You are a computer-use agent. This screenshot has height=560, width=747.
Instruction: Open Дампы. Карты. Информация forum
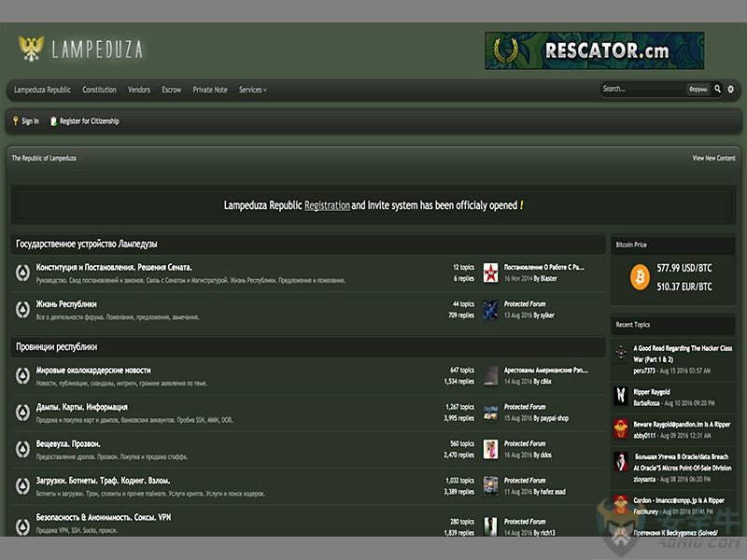82,407
